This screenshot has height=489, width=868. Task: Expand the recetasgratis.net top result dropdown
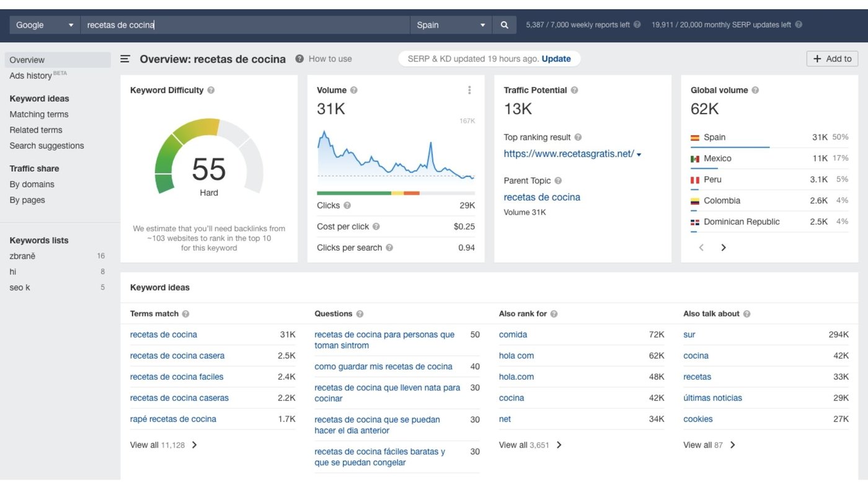[x=639, y=155]
